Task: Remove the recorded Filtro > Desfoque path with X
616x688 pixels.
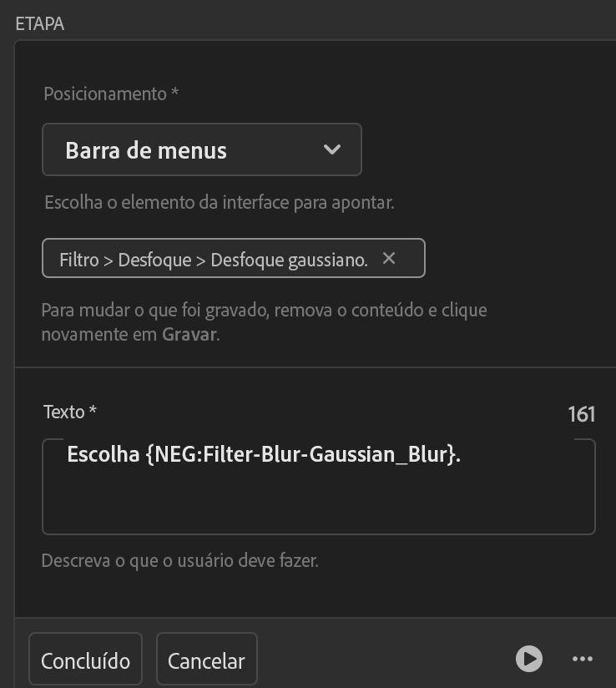Action: click(388, 259)
